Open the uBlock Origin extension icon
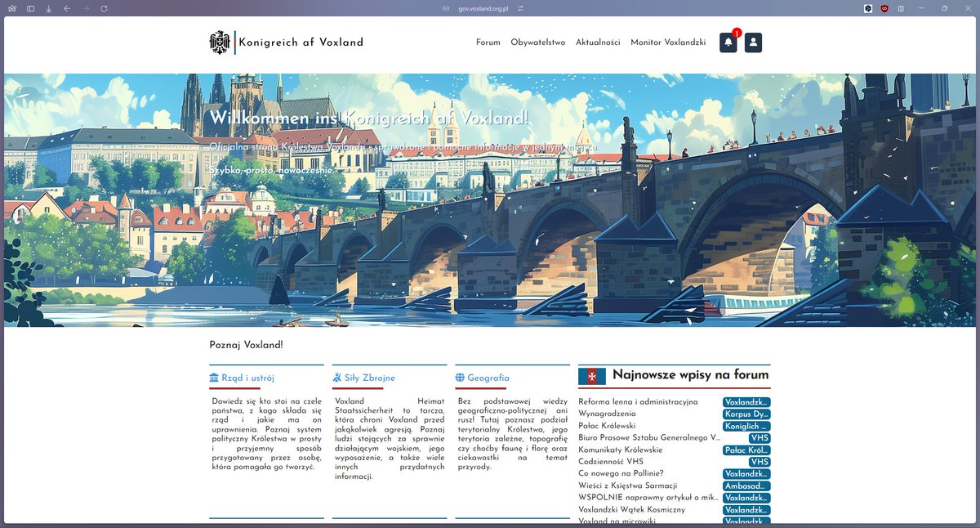Screen dimensions: 980x528 click(x=884, y=8)
